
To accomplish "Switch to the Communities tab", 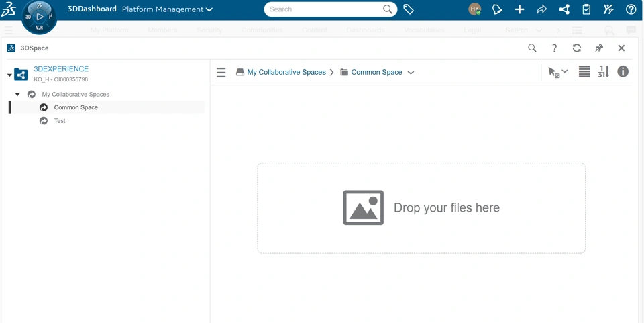I will 262,30.
